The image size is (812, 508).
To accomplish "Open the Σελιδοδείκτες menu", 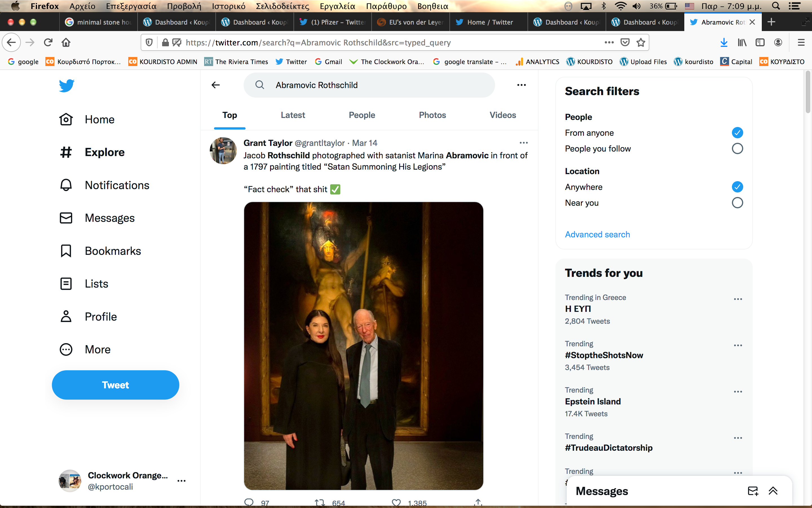I will tap(283, 6).
